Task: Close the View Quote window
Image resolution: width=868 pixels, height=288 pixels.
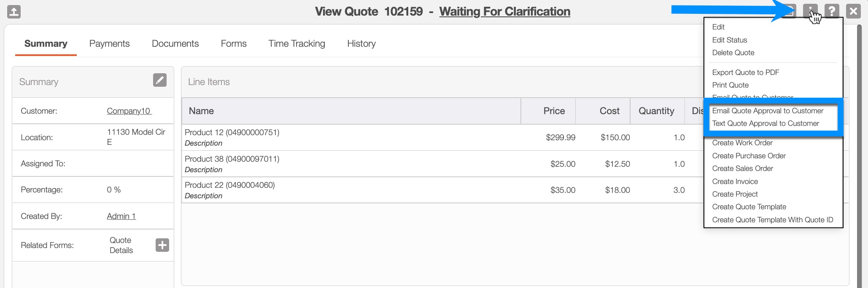Action: click(x=853, y=11)
